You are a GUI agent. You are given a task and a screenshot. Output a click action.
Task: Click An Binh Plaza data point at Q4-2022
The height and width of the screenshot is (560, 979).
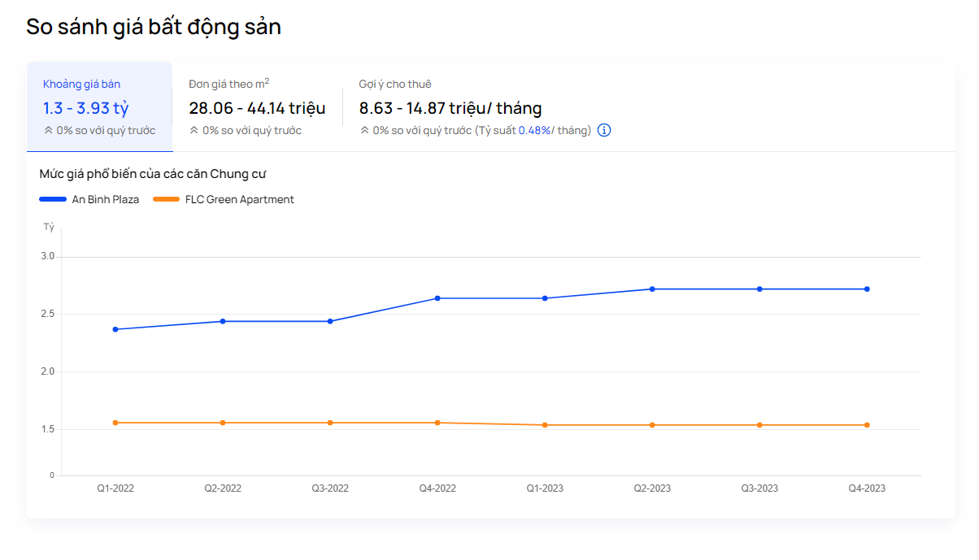[x=437, y=298]
